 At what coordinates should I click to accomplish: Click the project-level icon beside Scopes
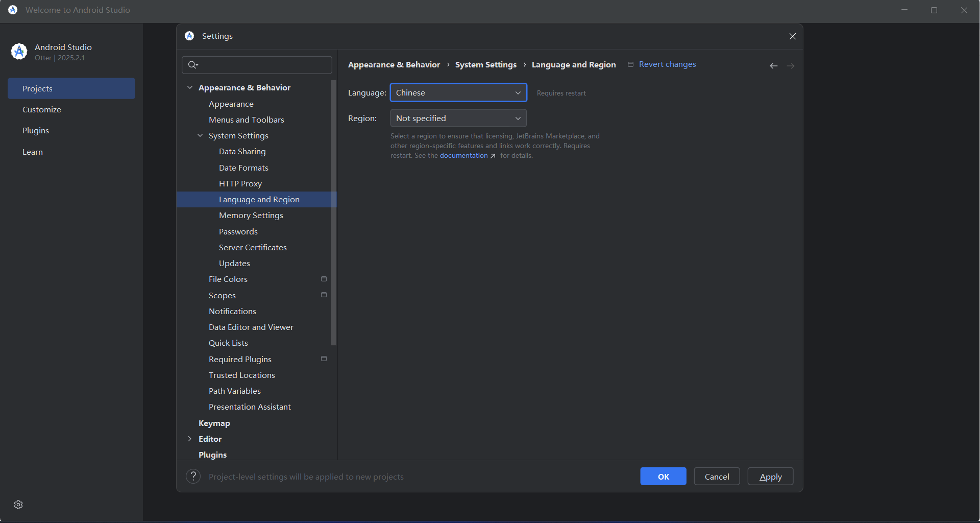324,295
